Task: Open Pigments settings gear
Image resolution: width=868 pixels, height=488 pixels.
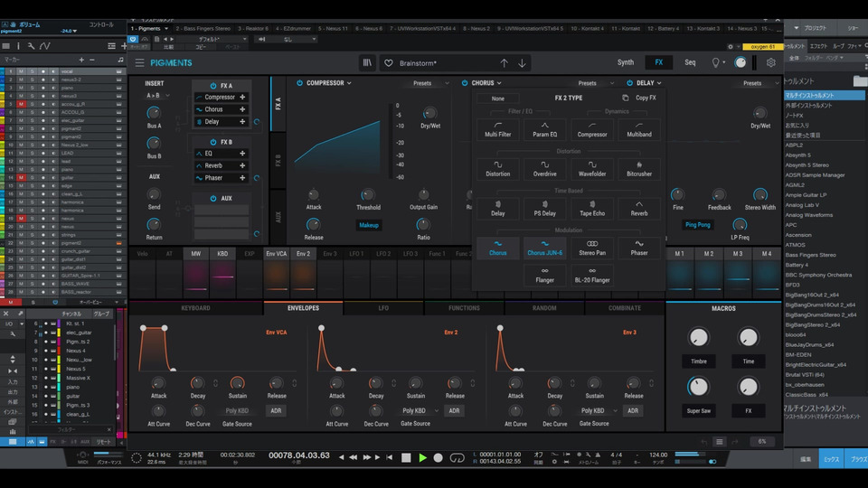Action: 770,62
